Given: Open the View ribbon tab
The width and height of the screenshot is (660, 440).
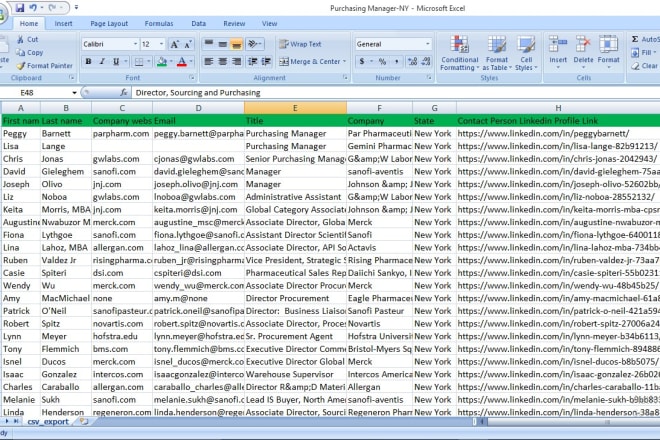Looking at the screenshot, I should tap(269, 24).
